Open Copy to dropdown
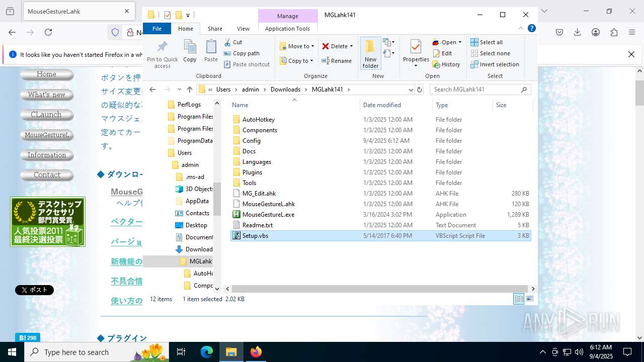Image resolution: width=644 pixels, height=362 pixels. pyautogui.click(x=297, y=61)
